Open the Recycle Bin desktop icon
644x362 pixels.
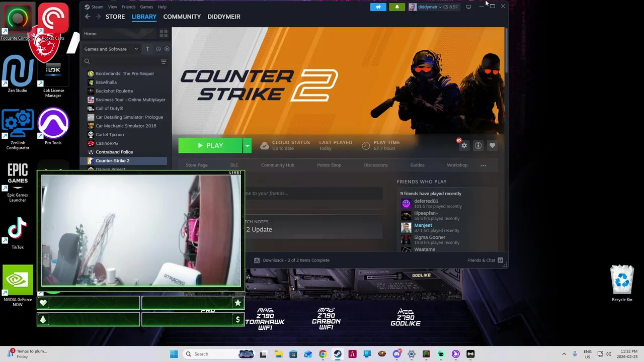622,283
